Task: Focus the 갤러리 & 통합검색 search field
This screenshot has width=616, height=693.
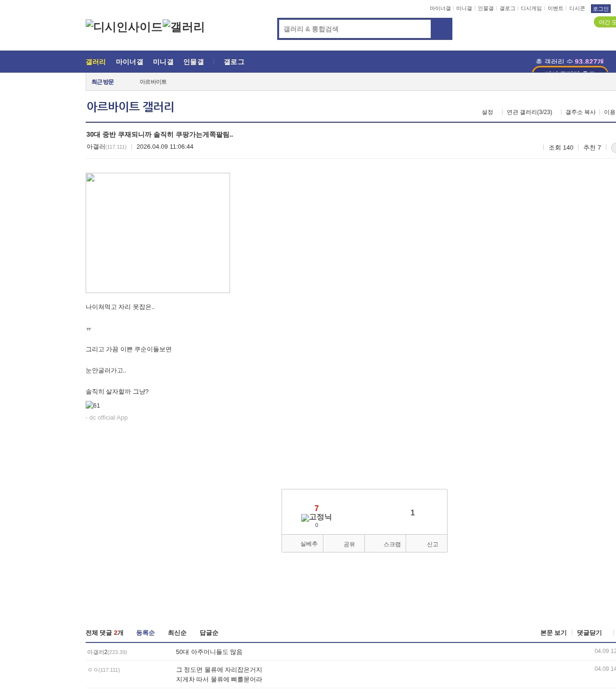Action: point(355,29)
